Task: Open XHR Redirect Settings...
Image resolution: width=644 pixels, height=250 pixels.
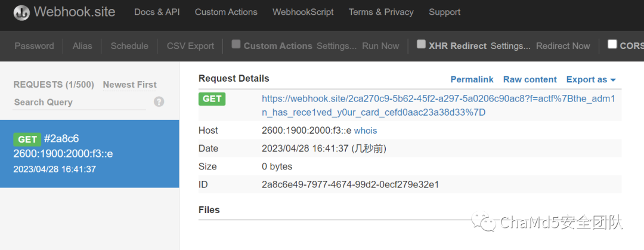Action: 511,46
